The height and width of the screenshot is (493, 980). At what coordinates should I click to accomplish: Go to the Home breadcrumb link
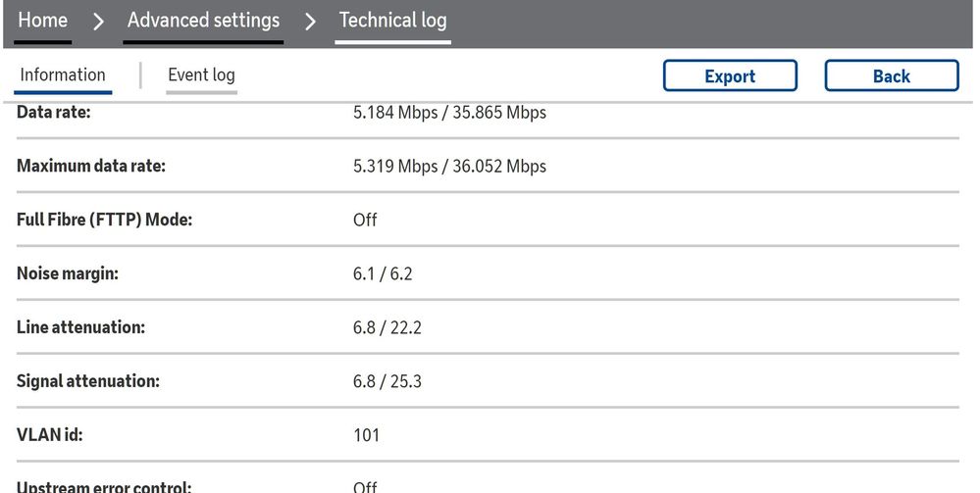43,21
